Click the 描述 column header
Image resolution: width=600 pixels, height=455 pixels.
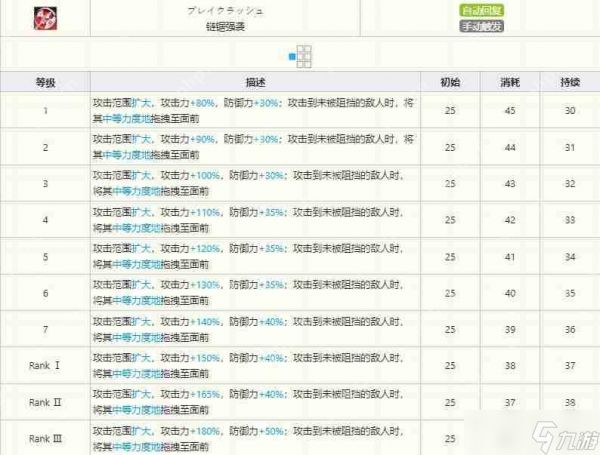tap(255, 82)
